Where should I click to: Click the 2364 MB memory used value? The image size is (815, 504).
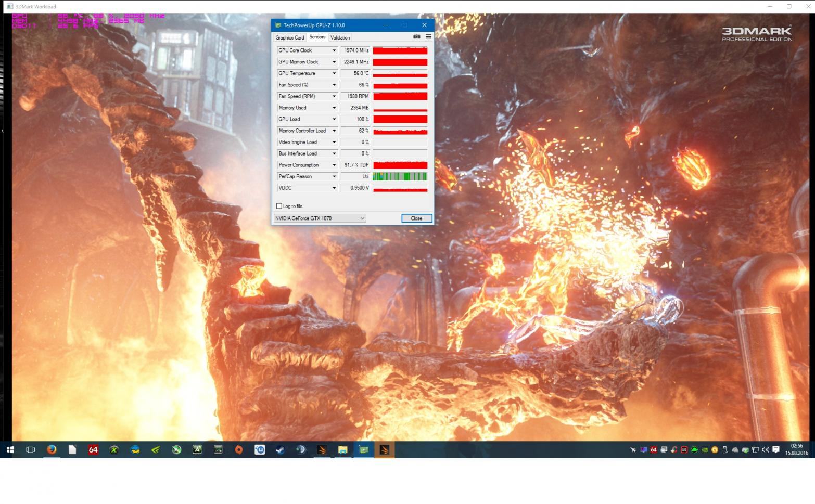pyautogui.click(x=355, y=108)
